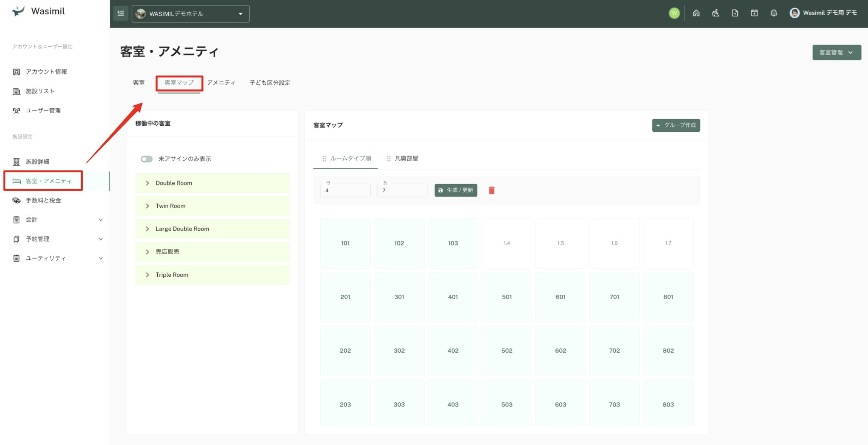The image size is (868, 445).
Task: Click the red trash delete icon
Action: click(492, 190)
